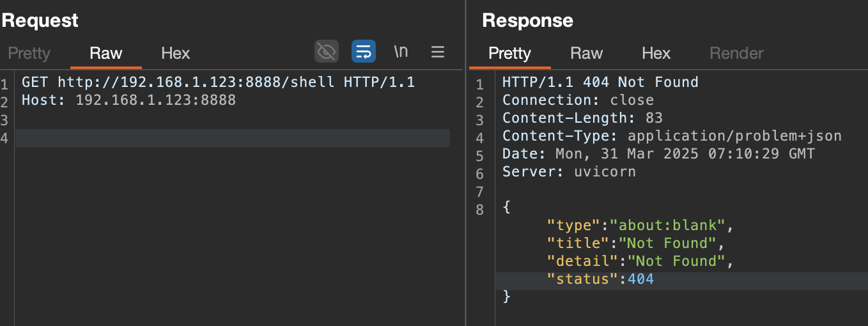The image size is (868, 326).
Task: Switch response view to Raw tab
Action: [587, 53]
